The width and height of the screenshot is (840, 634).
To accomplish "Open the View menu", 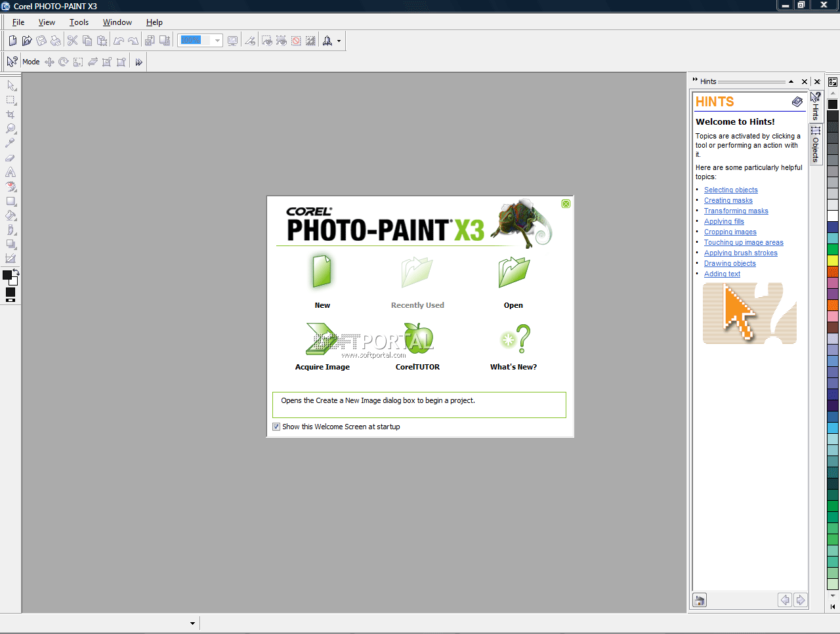I will coord(47,22).
